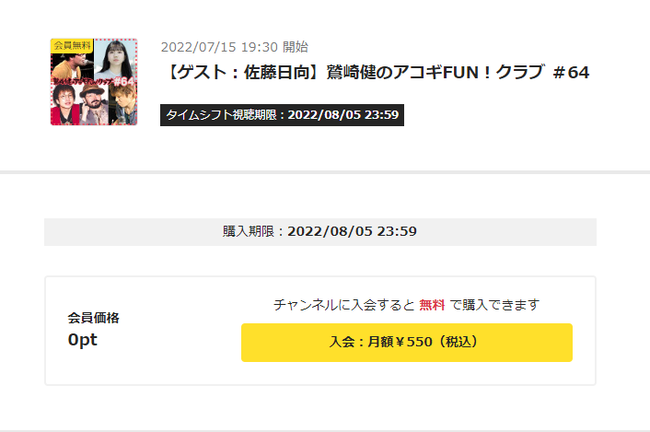Click the 0pt price value

coord(82,340)
